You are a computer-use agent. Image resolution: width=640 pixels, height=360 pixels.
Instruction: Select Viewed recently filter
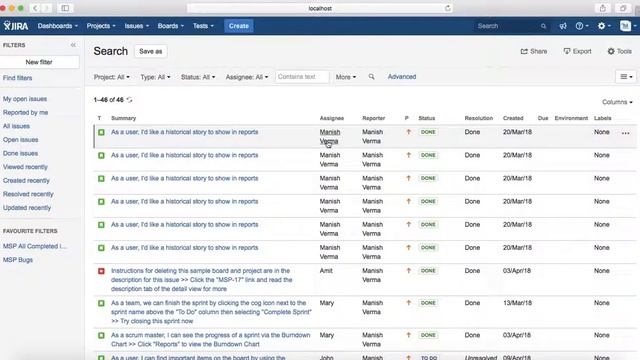click(x=25, y=167)
